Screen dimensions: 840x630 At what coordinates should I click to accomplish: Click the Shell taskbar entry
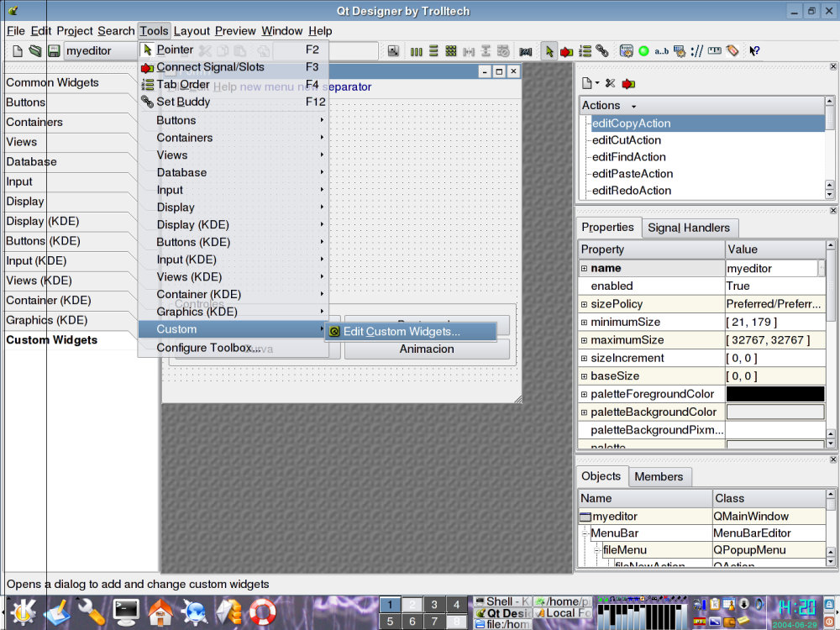[502, 601]
